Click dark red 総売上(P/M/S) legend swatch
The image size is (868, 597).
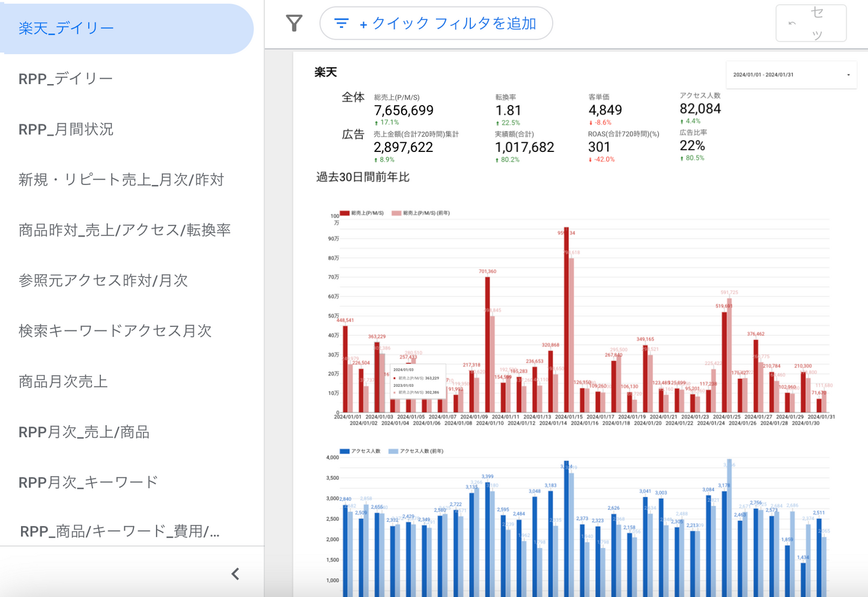(345, 213)
